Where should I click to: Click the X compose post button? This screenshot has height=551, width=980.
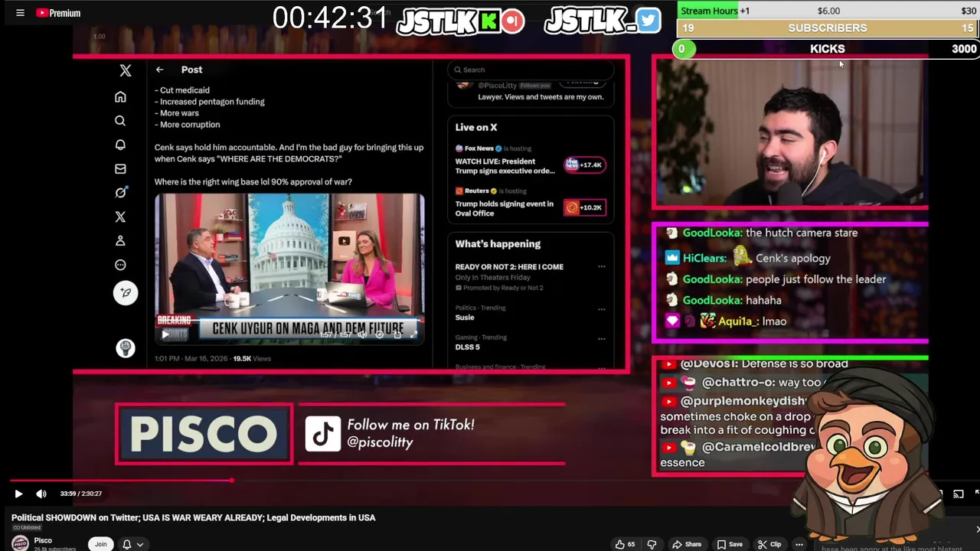pyautogui.click(x=126, y=293)
